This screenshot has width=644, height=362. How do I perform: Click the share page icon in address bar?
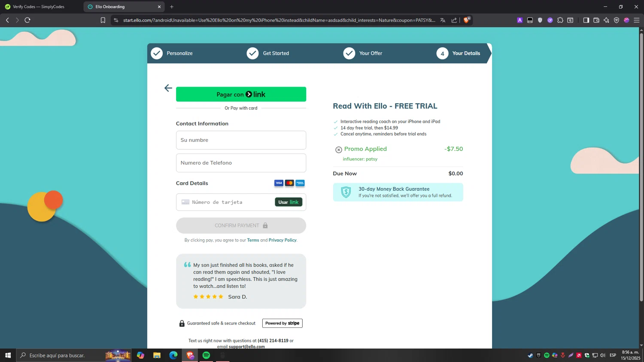click(x=454, y=20)
